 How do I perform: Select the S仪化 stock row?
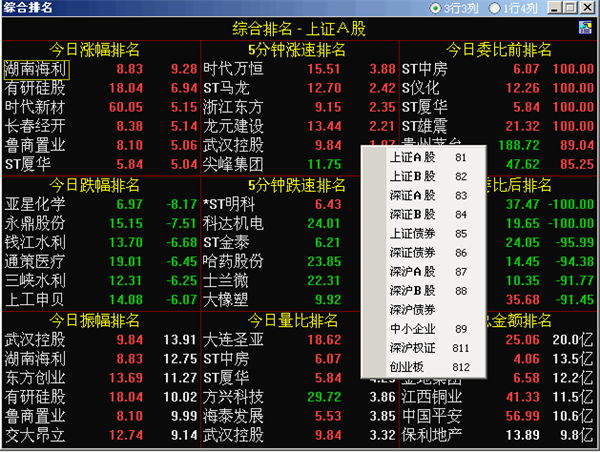coord(498,88)
